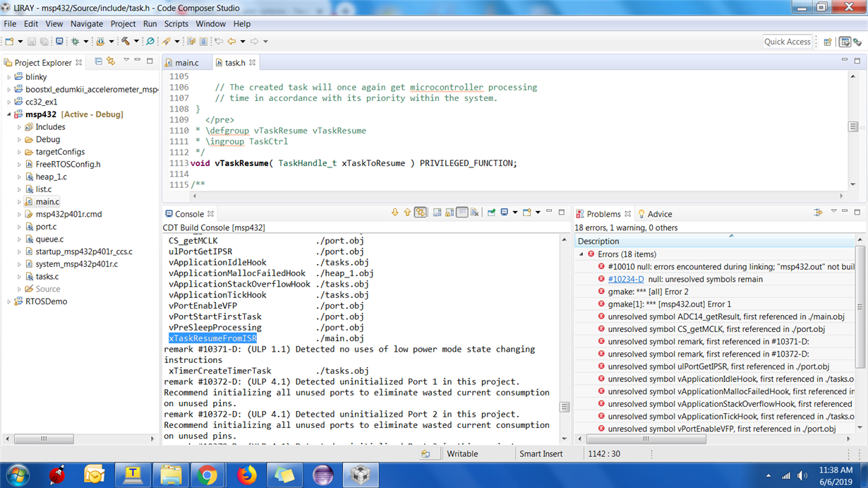Select main.c in Project Explorer
The image size is (868, 488).
(47, 202)
